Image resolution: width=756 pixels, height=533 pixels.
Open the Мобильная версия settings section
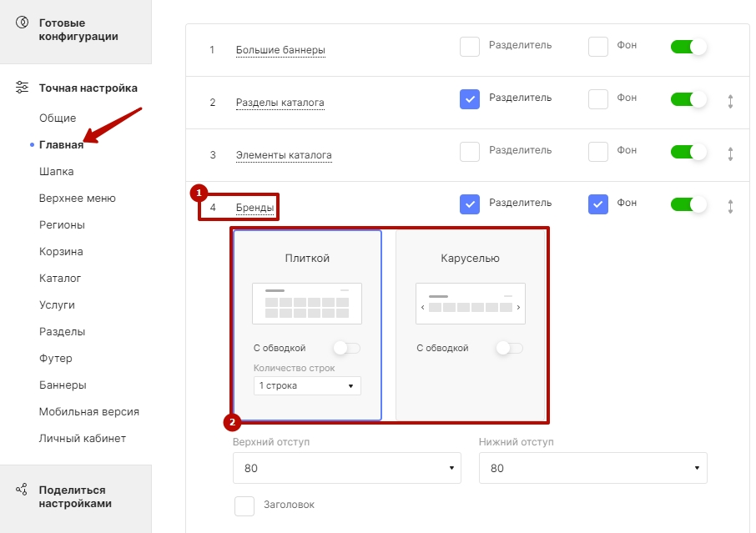(x=89, y=411)
